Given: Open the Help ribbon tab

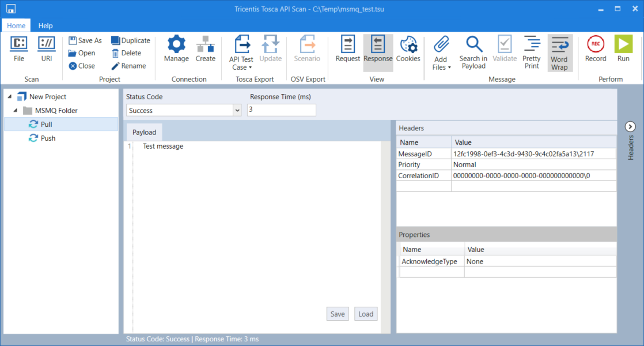Looking at the screenshot, I should [x=46, y=25].
